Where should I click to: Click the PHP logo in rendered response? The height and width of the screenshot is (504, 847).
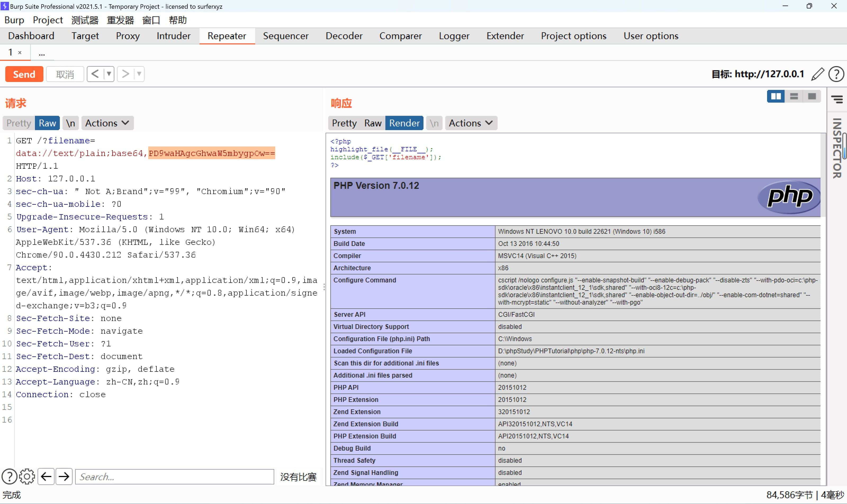point(789,197)
